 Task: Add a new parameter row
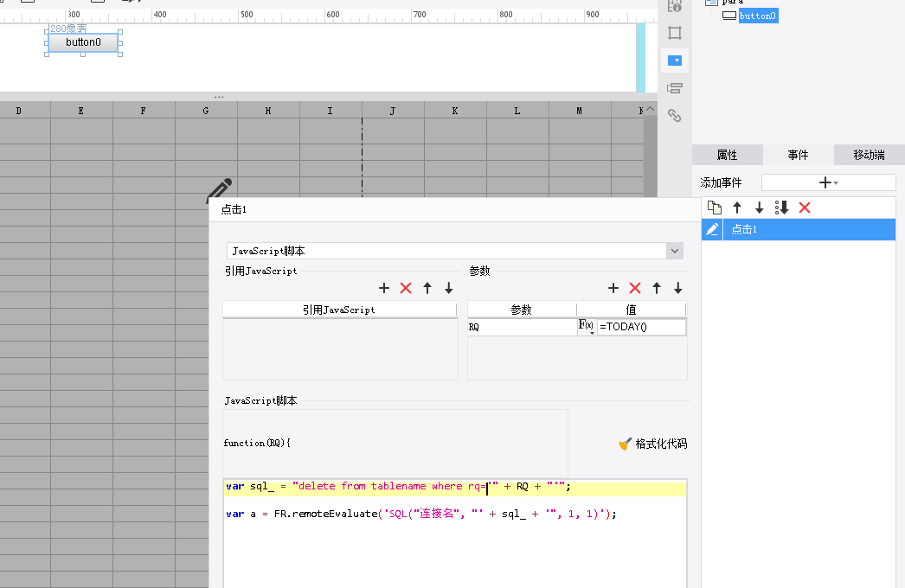tap(613, 288)
